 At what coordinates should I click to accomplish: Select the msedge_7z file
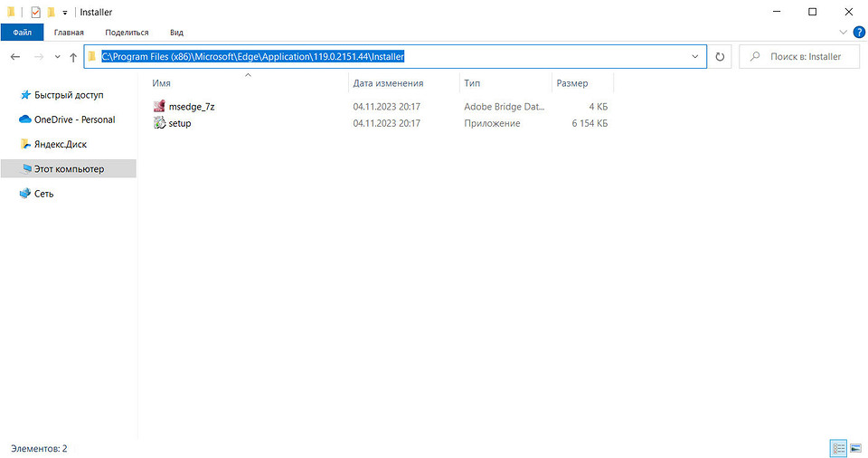click(x=192, y=107)
